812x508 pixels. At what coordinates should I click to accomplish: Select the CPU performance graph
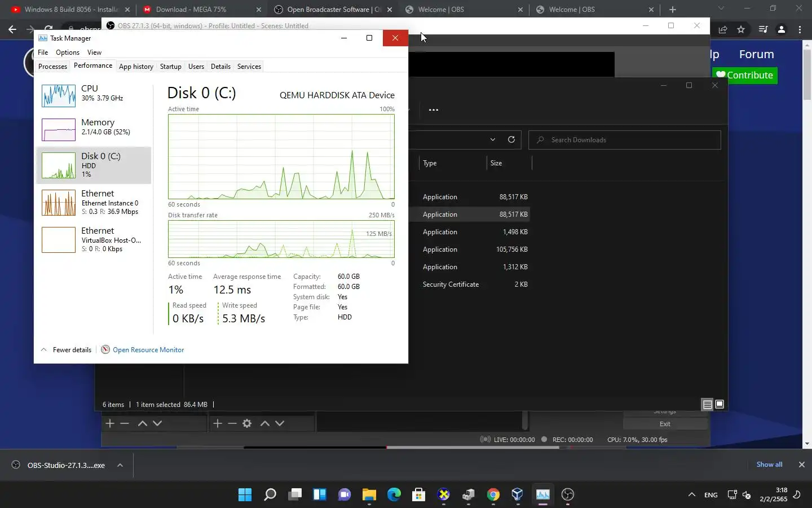[x=59, y=95]
